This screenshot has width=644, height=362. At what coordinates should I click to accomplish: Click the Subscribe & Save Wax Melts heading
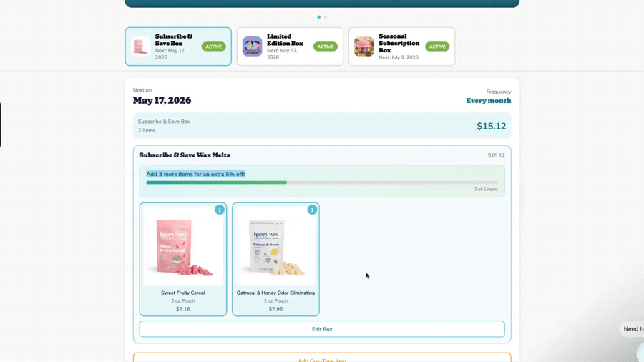(x=185, y=155)
